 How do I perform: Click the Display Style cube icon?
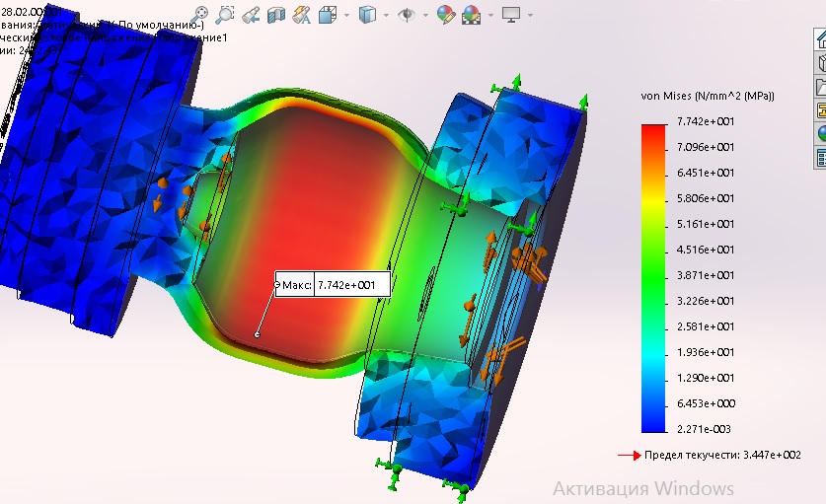pos(367,15)
